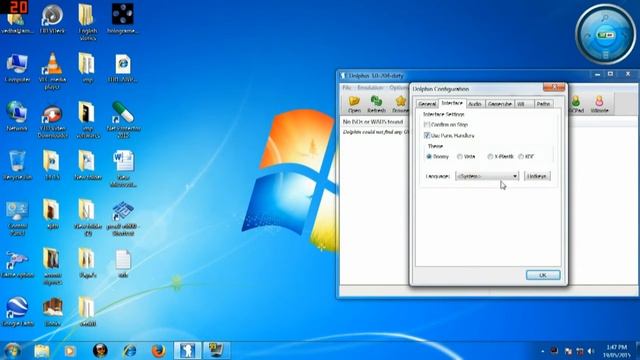
Task: Select the Vista theme radio button
Action: pos(460,156)
